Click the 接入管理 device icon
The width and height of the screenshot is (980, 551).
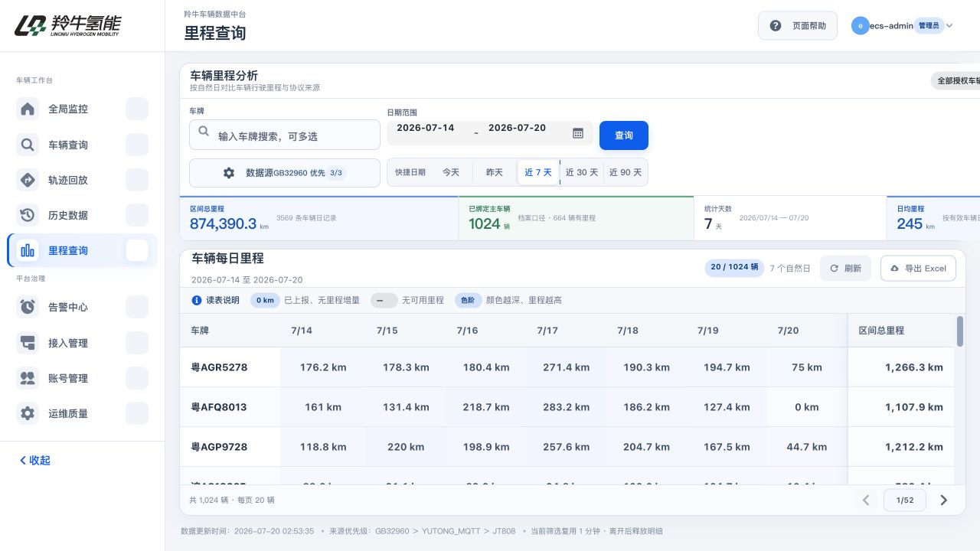(x=28, y=343)
